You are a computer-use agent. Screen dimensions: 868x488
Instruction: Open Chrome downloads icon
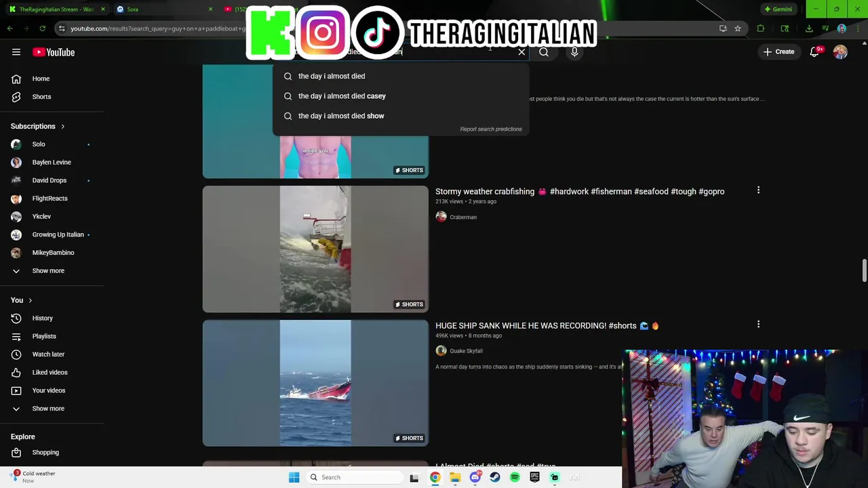coord(809,28)
